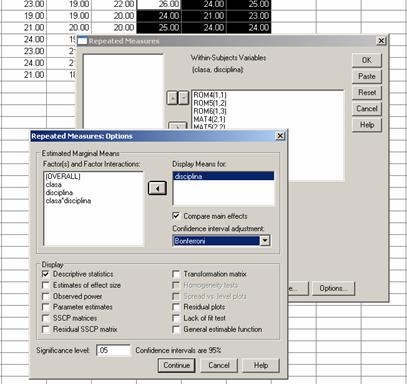Close the Repeated Measures: Options dialog
Viewport: 407px width, 384px height.
(x=280, y=136)
